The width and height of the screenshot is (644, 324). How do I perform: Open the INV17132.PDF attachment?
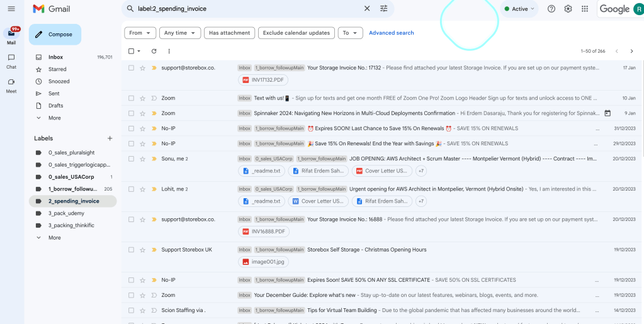point(264,80)
